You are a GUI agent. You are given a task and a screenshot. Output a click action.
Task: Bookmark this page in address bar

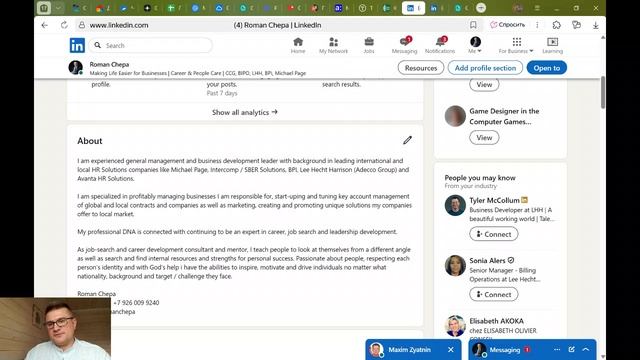click(473, 25)
